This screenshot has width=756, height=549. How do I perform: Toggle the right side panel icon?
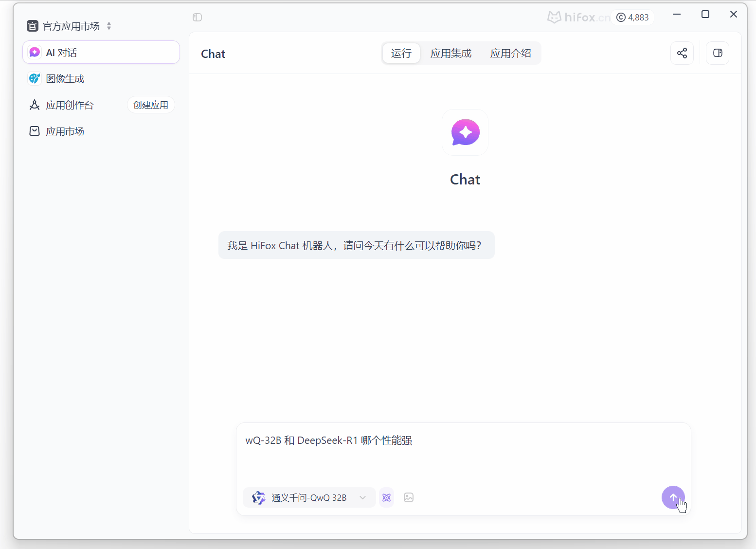click(x=718, y=53)
